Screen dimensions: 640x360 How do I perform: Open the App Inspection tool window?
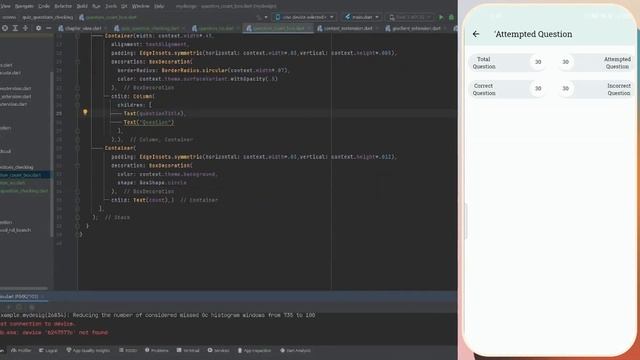pyautogui.click(x=254, y=350)
